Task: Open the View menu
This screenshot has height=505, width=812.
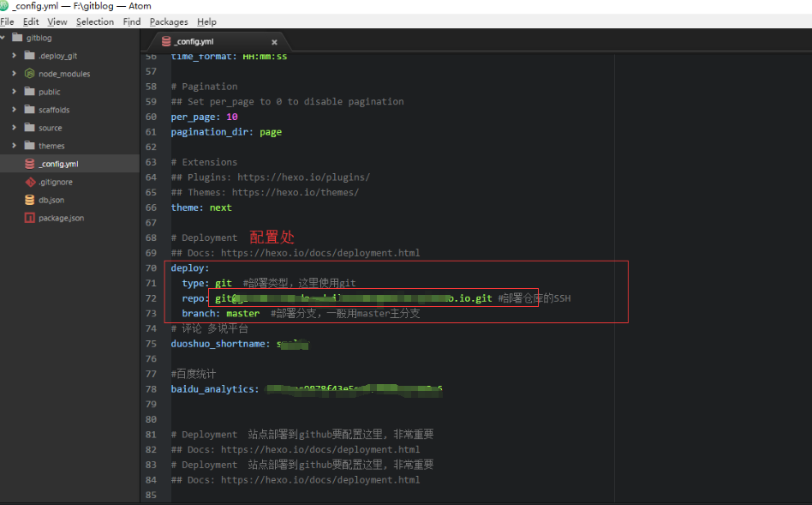Action: 57,21
